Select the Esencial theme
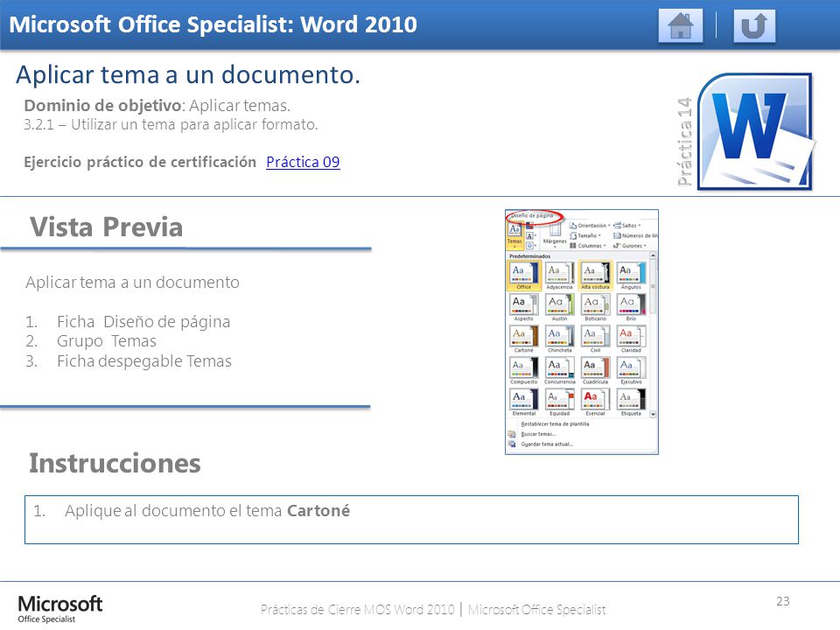Viewport: 840px width, 630px height. pyautogui.click(x=595, y=402)
